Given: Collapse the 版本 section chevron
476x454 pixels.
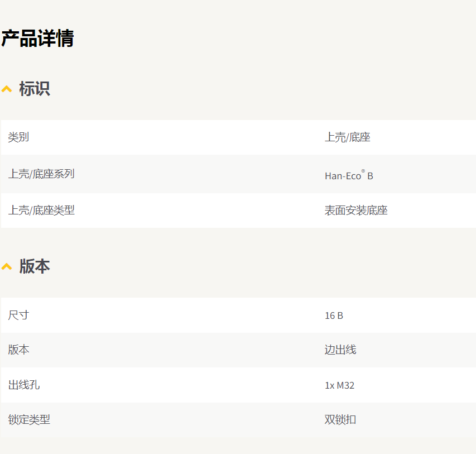Looking at the screenshot, I should coord(7,267).
